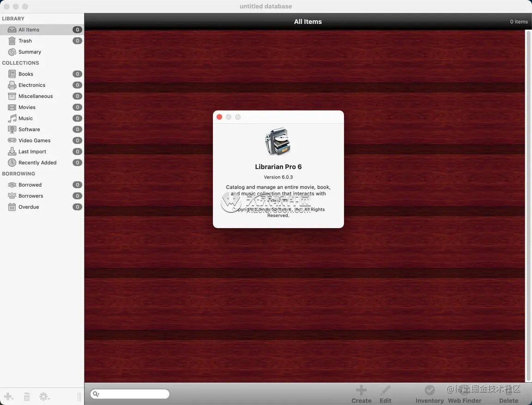Click the Last Import download icon
Viewport: 532px width, 405px height.
click(x=12, y=151)
